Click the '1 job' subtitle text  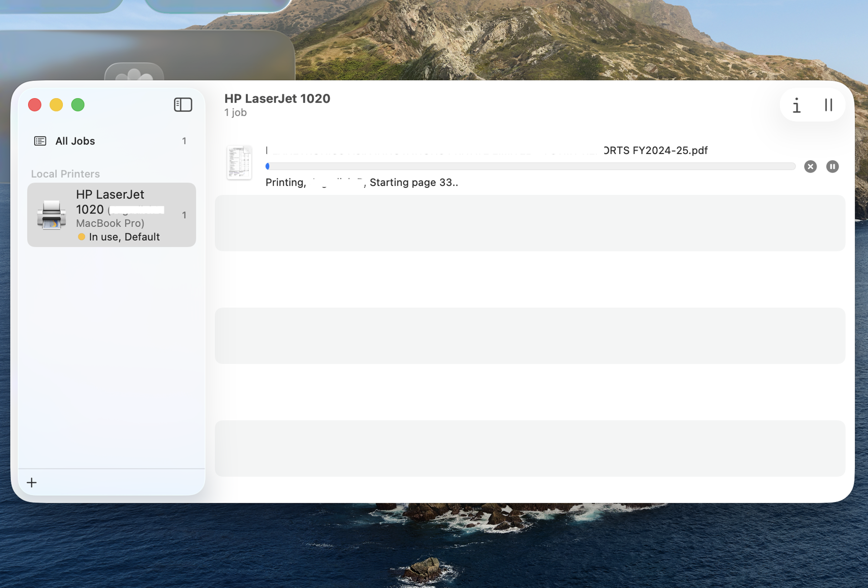(235, 112)
